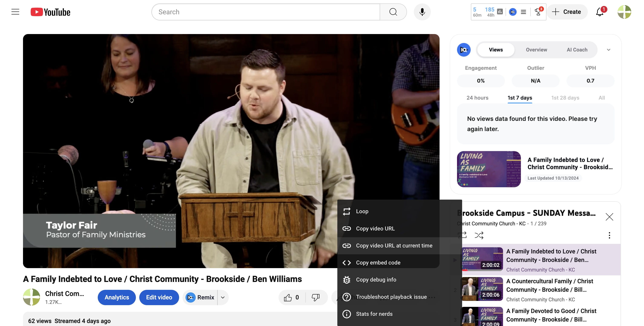Open the notifications bell
This screenshot has height=326, width=644.
[x=600, y=12]
